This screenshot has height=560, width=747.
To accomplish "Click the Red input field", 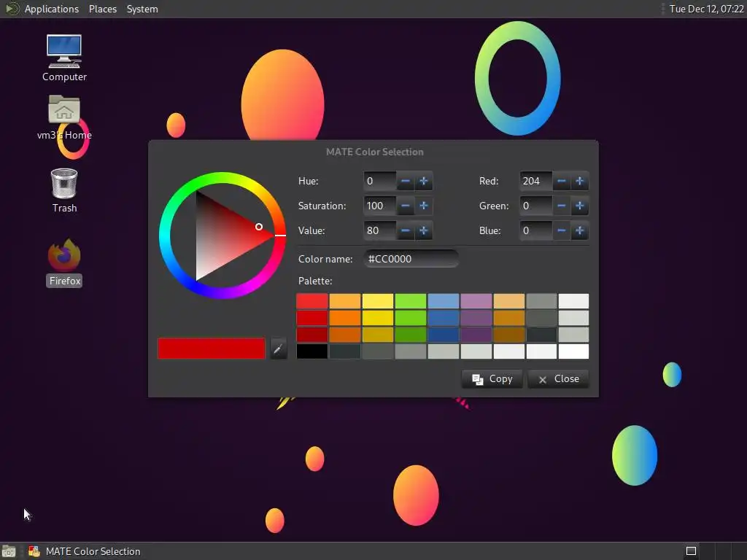I will 536,182.
